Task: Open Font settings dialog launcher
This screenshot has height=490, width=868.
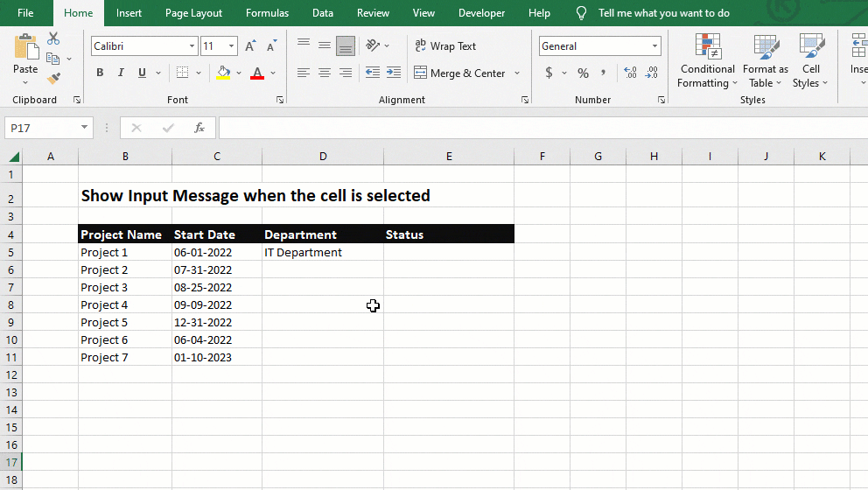Action: [x=280, y=100]
